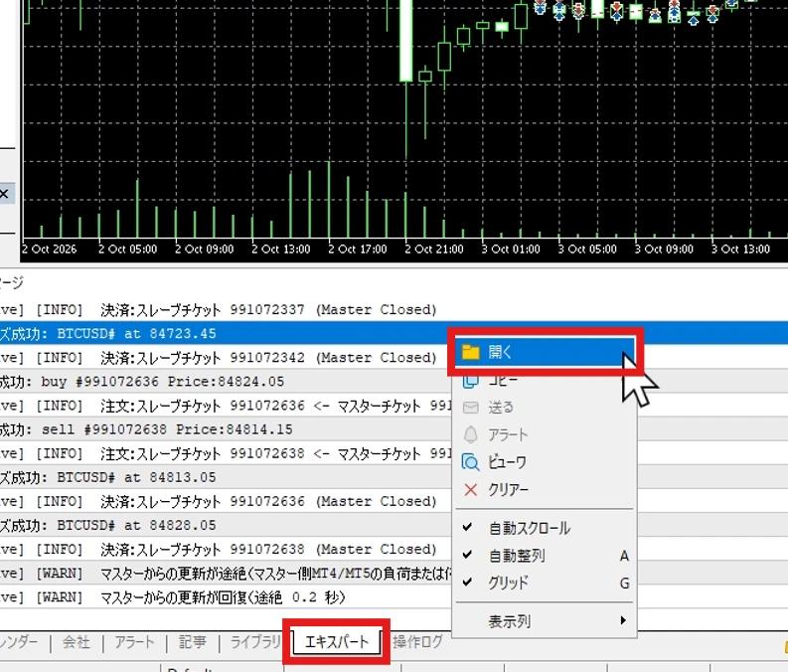
Task: Switch to the 操作ログ tab
Action: pyautogui.click(x=417, y=642)
